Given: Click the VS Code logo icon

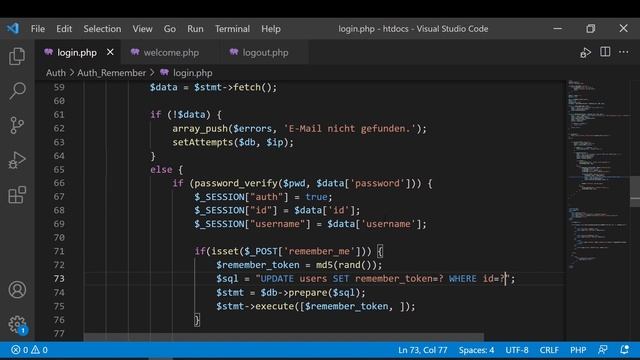Looking at the screenshot, I should tap(13, 29).
